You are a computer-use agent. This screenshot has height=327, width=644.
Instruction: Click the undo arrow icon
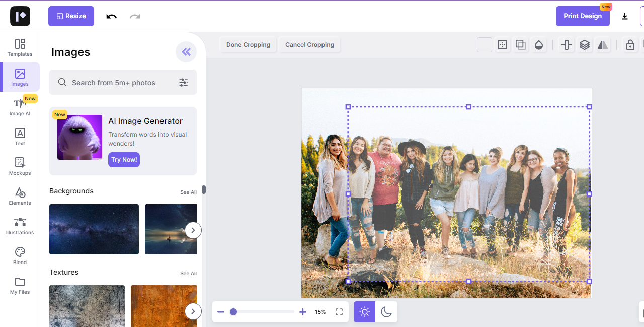(111, 16)
